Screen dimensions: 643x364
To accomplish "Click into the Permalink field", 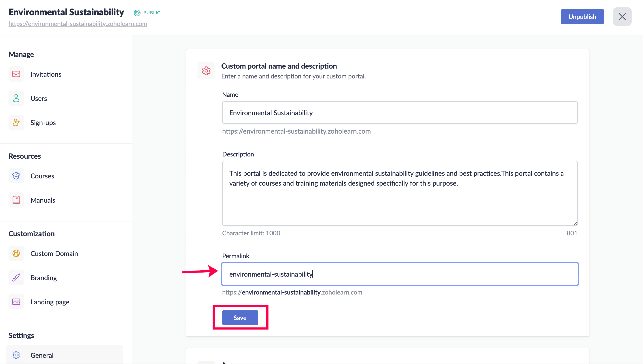I will click(x=400, y=274).
